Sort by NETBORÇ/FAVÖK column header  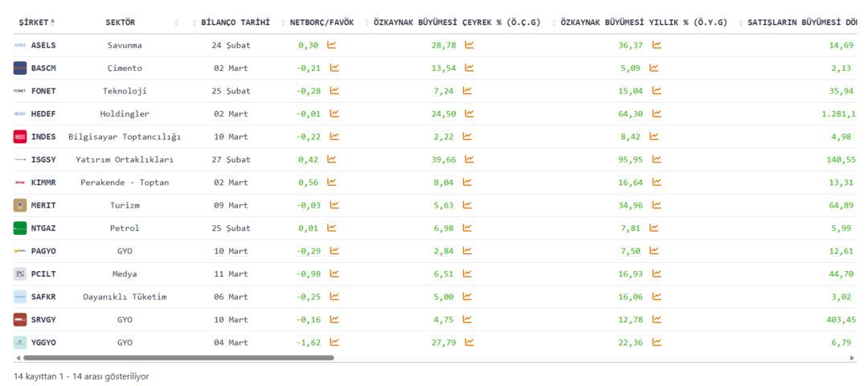321,23
